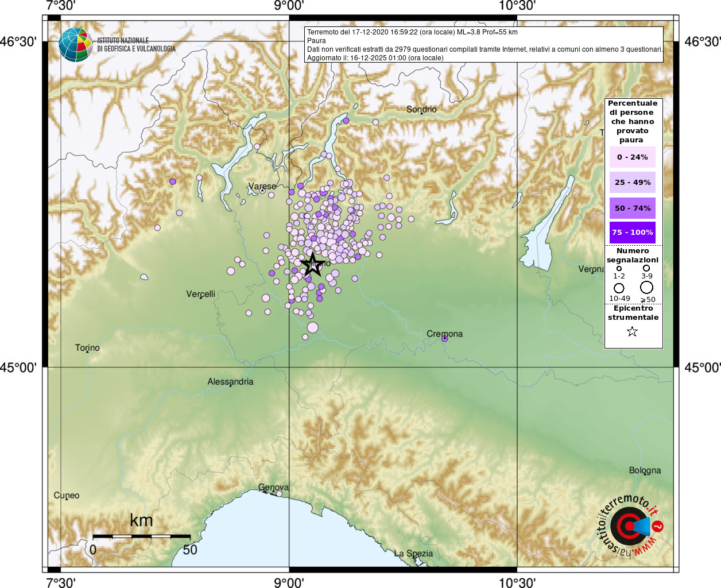Click the La Spezia city label

pyautogui.click(x=413, y=554)
